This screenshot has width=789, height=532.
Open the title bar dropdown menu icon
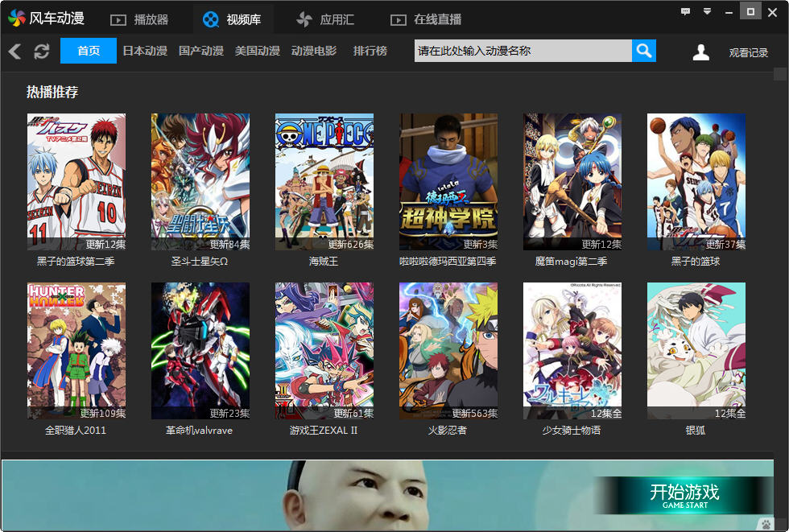click(x=707, y=11)
